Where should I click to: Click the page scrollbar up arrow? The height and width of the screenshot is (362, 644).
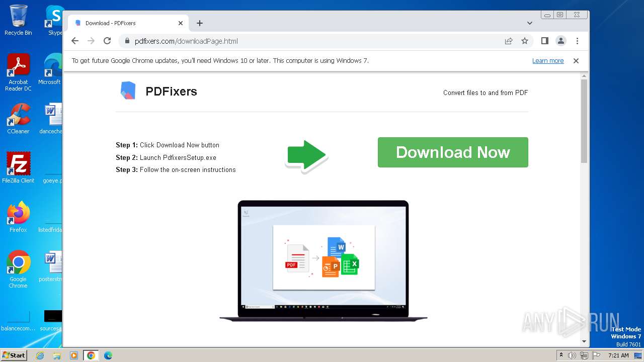584,76
